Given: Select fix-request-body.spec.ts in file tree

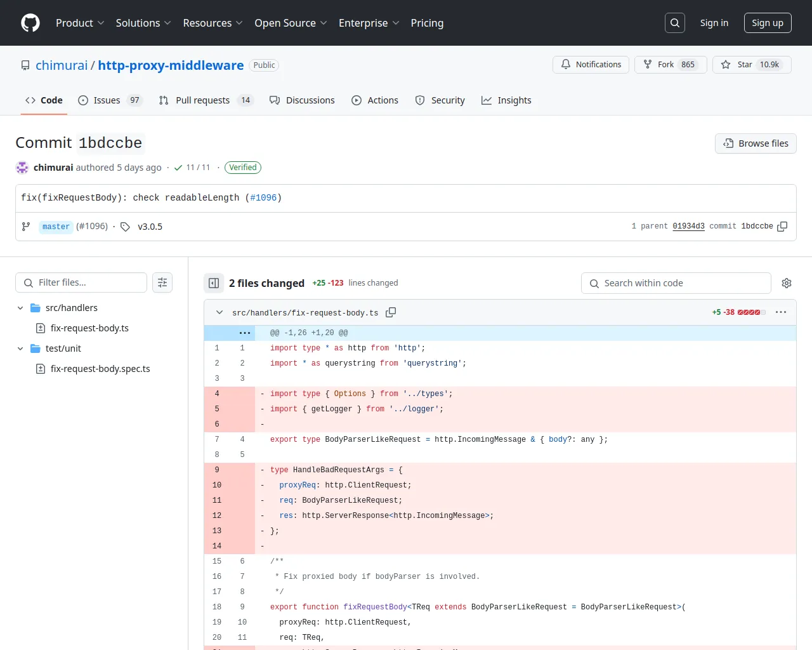Looking at the screenshot, I should [x=100, y=369].
